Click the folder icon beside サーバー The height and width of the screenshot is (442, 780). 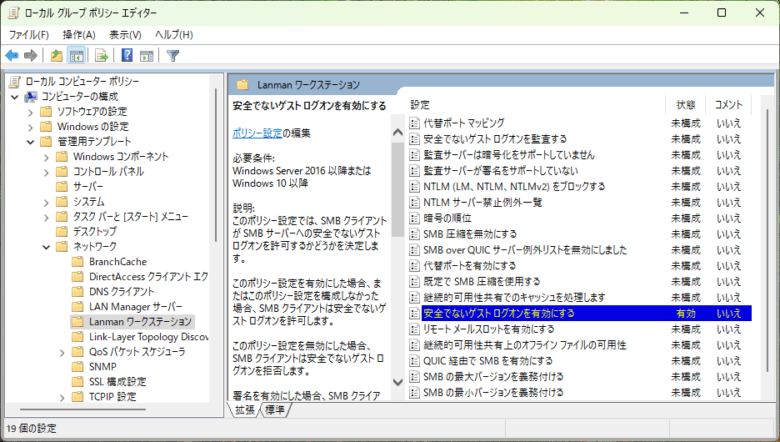point(62,186)
